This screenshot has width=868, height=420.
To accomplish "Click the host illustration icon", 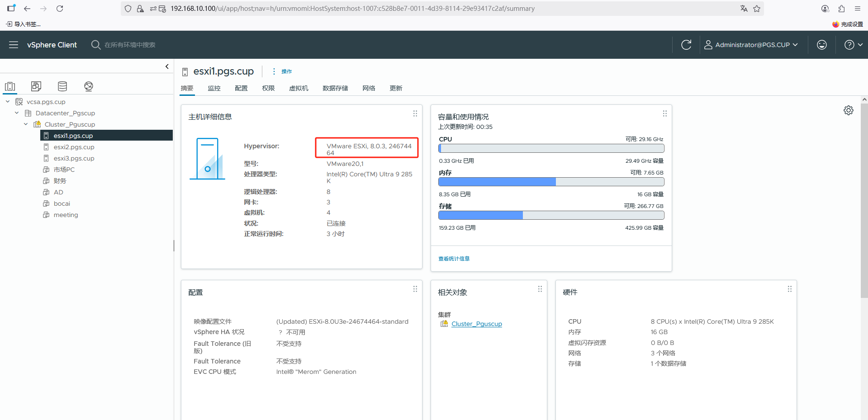I will [207, 159].
